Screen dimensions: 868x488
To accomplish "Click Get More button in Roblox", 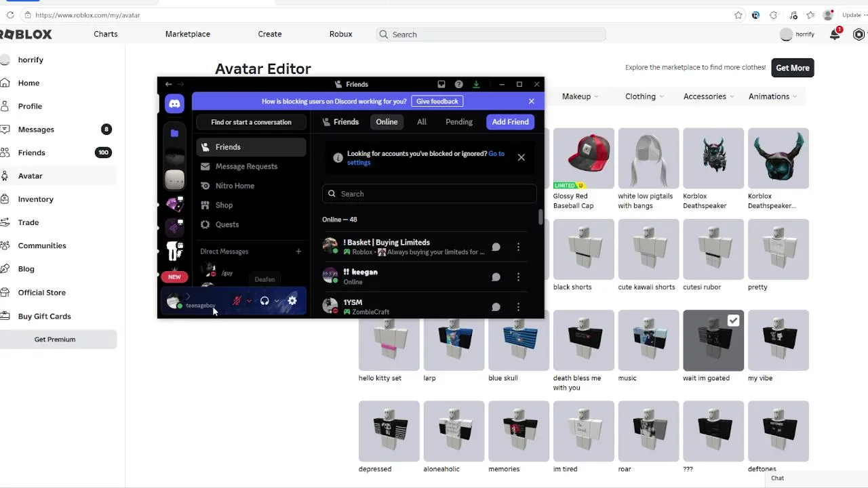I will click(793, 68).
